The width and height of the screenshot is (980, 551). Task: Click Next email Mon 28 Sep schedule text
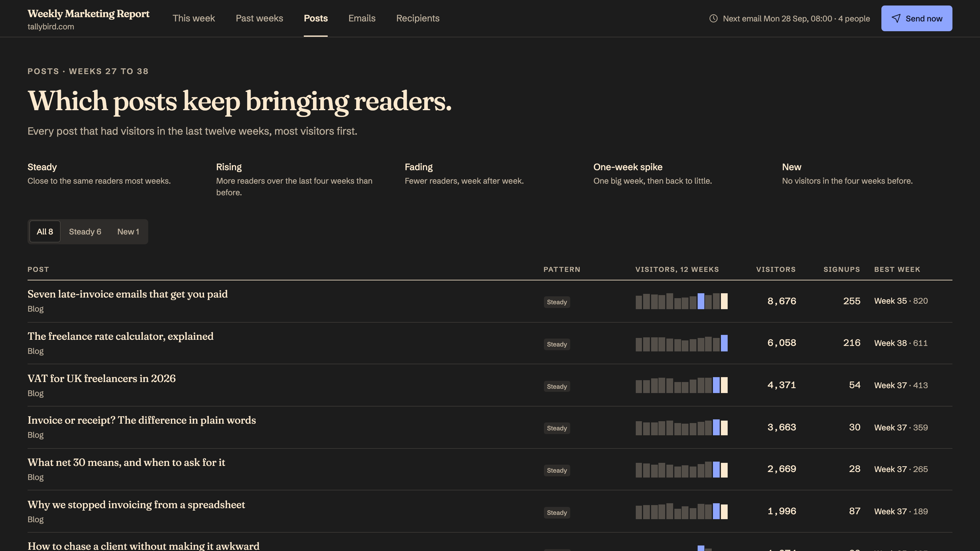click(796, 19)
